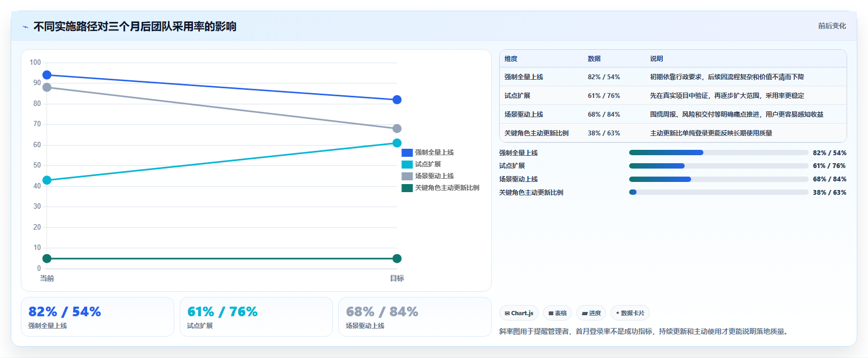Click the description starting 先在真实项目中验证
Viewport: 868px width, 358px height.
[727, 96]
